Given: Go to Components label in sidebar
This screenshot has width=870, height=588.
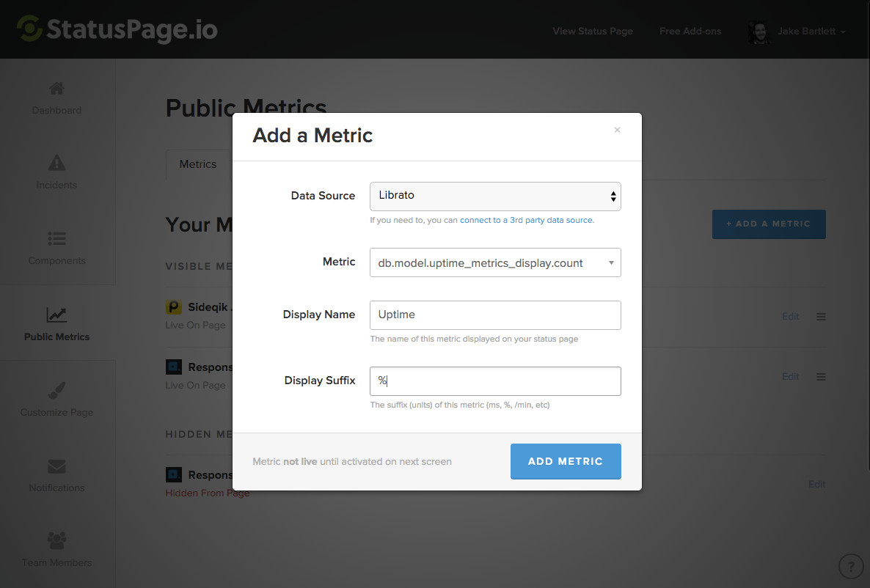Looking at the screenshot, I should [56, 261].
